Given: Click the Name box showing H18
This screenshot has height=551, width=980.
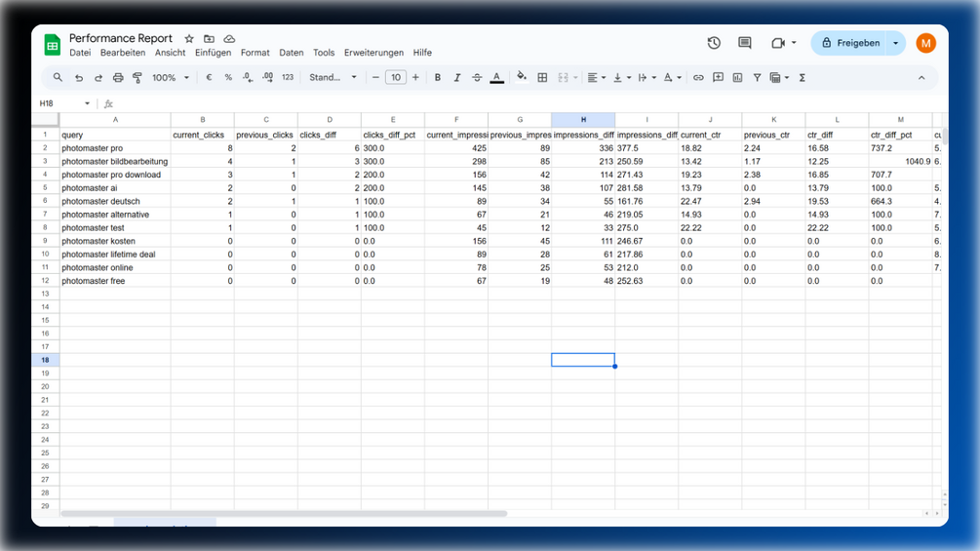Looking at the screenshot, I should [63, 103].
